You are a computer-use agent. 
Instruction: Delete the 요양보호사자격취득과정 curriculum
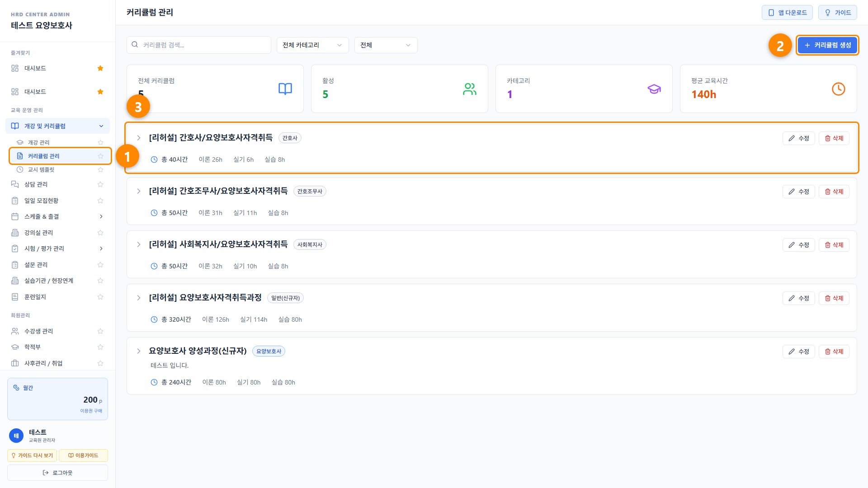coord(834,298)
